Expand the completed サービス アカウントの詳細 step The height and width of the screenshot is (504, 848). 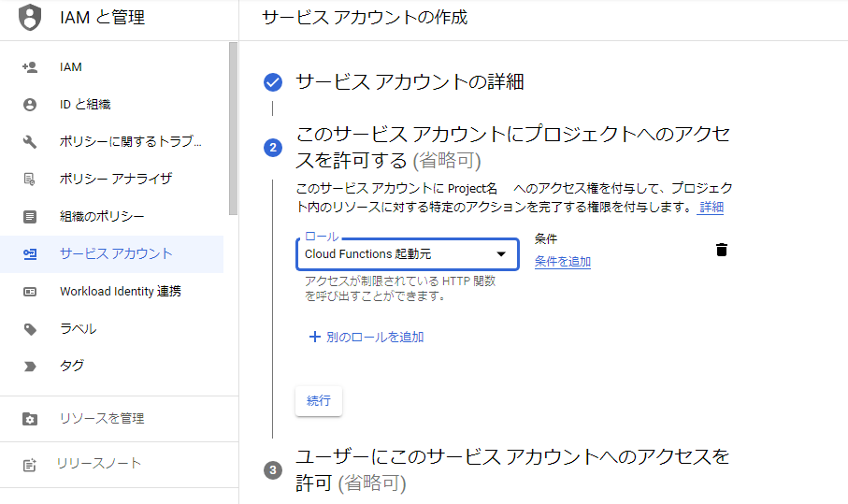point(410,82)
